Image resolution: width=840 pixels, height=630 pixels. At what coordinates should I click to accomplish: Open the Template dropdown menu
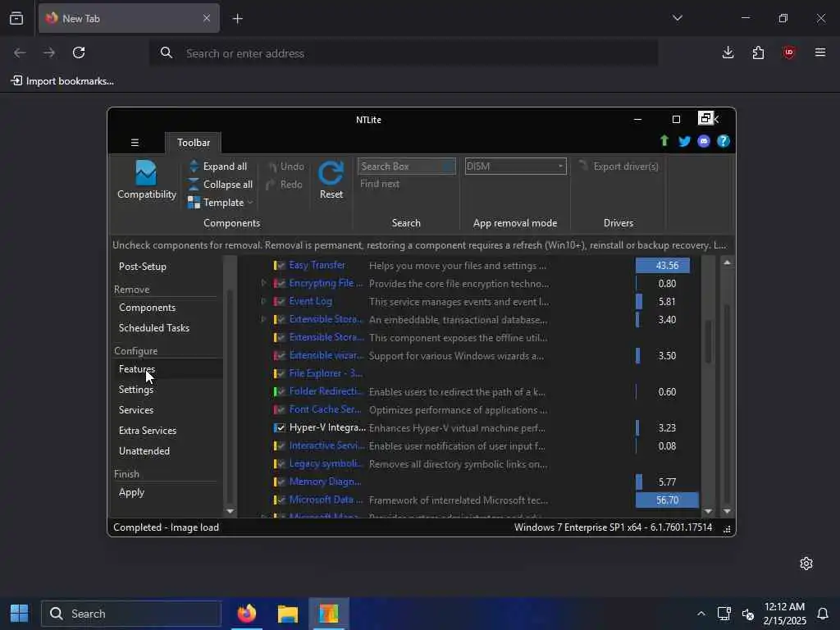click(x=220, y=203)
